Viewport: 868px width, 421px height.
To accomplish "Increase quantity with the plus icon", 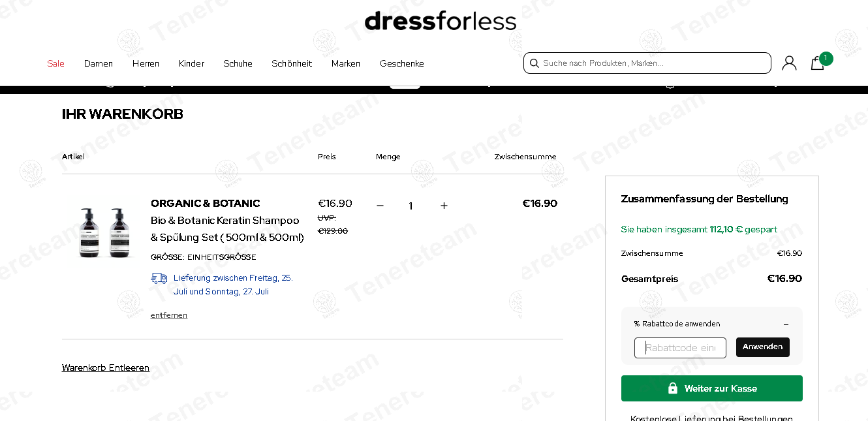I will (x=444, y=206).
